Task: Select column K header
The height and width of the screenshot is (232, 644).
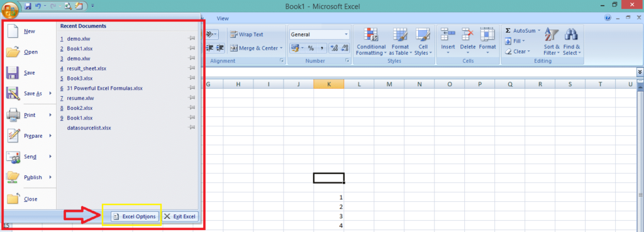Action: coord(329,84)
